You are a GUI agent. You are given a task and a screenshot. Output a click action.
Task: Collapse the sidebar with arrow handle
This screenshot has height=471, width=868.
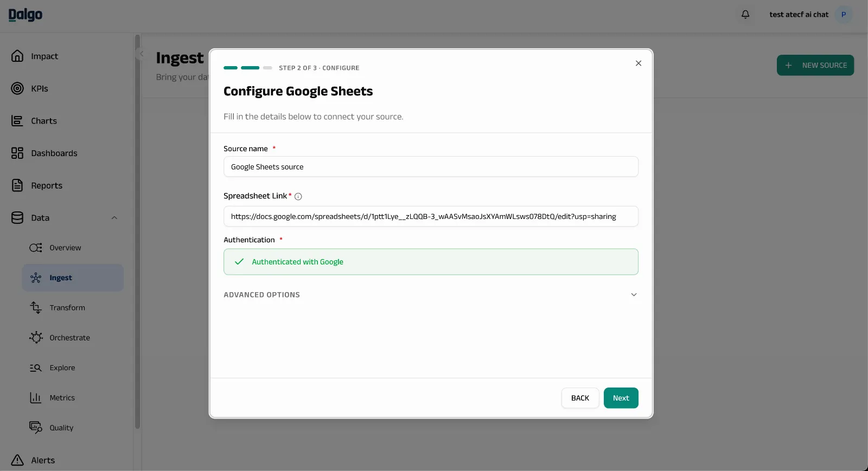pyautogui.click(x=141, y=53)
